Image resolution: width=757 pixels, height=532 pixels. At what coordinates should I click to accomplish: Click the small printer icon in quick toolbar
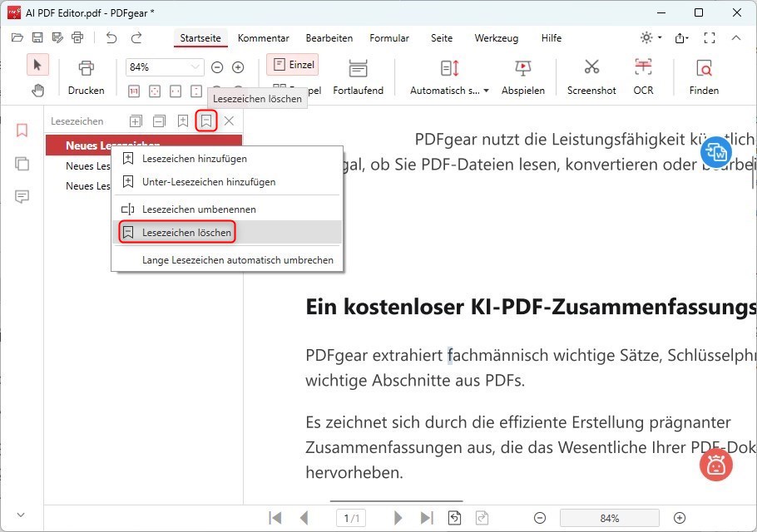(x=77, y=37)
